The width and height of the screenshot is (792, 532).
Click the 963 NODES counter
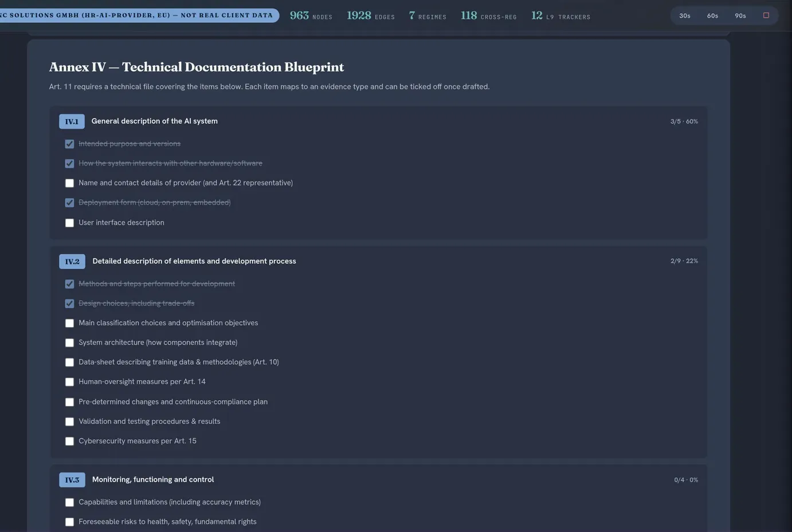point(311,15)
